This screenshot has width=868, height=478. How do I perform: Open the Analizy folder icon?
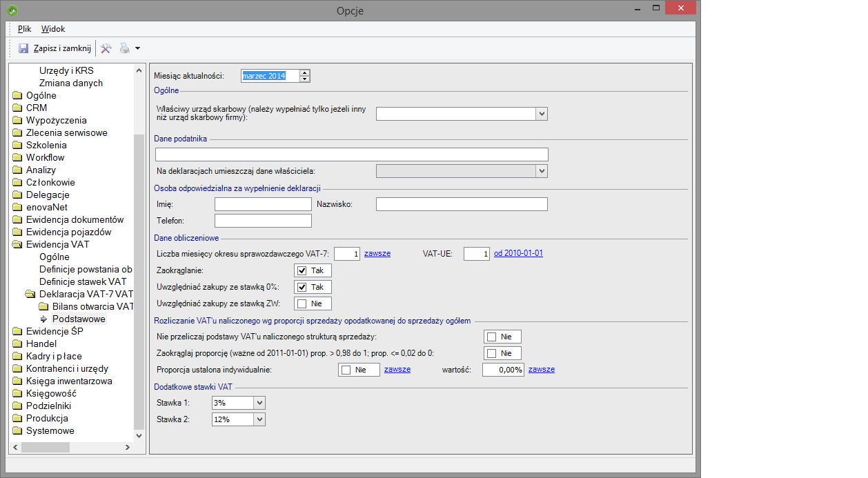18,170
